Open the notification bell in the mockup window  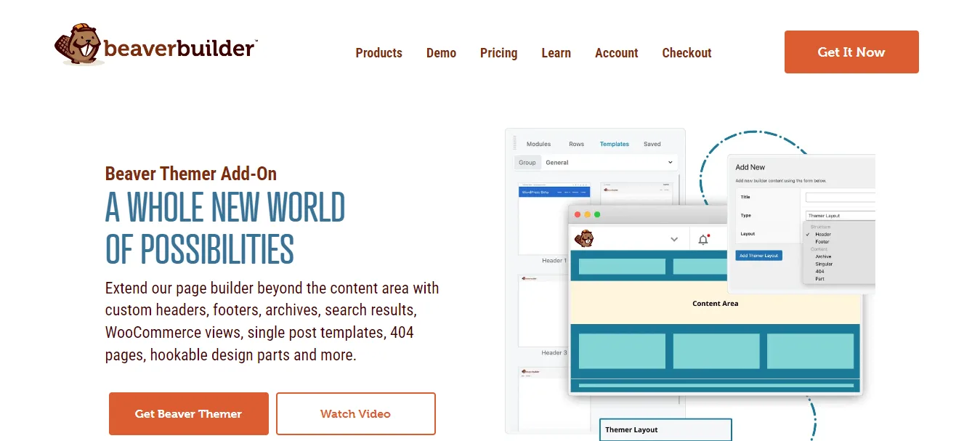click(x=703, y=239)
